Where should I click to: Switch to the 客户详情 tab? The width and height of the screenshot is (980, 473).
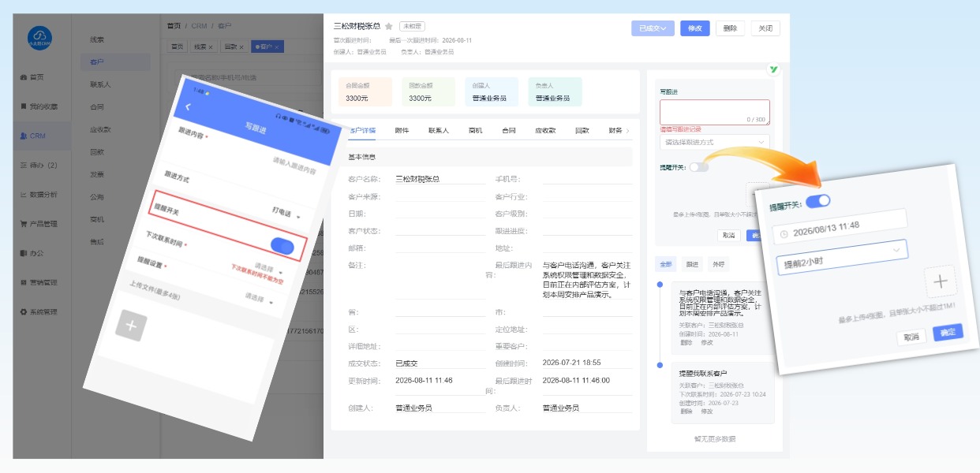[363, 130]
